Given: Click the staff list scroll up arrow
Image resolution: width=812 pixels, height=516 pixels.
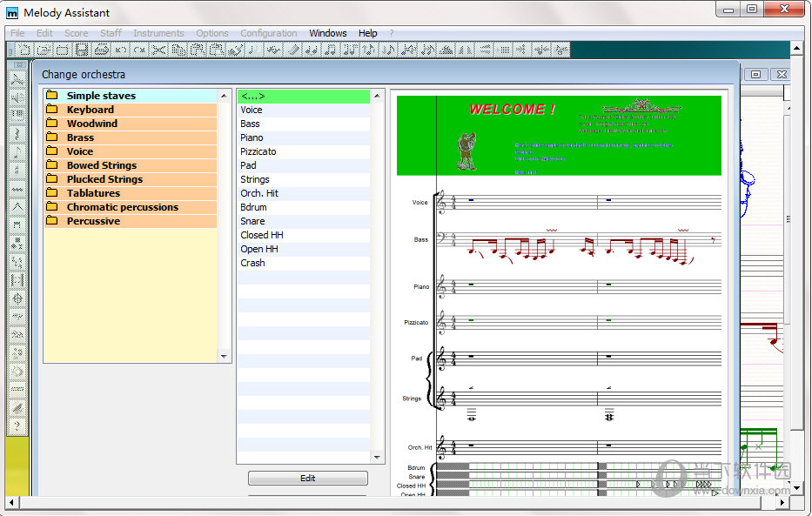Looking at the screenshot, I should (x=377, y=96).
